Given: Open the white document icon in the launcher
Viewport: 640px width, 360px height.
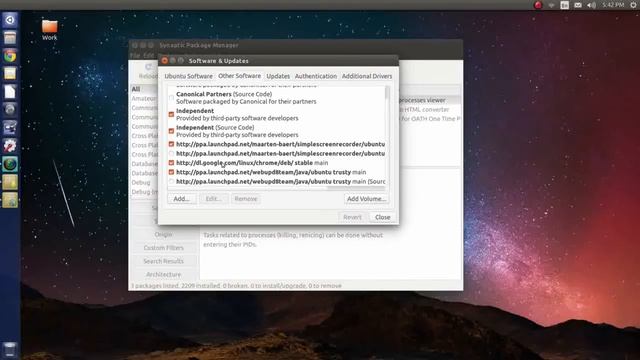Looking at the screenshot, I should (10, 91).
